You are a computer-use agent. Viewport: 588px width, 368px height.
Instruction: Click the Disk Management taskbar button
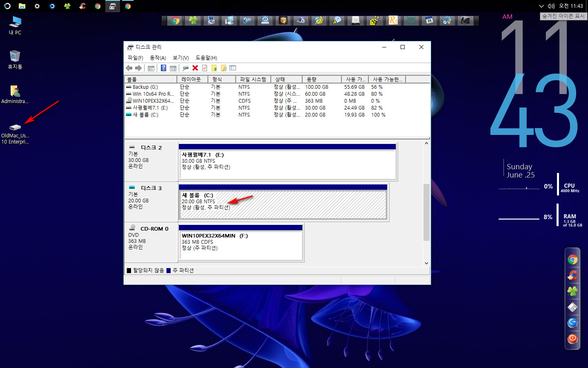[113, 6]
